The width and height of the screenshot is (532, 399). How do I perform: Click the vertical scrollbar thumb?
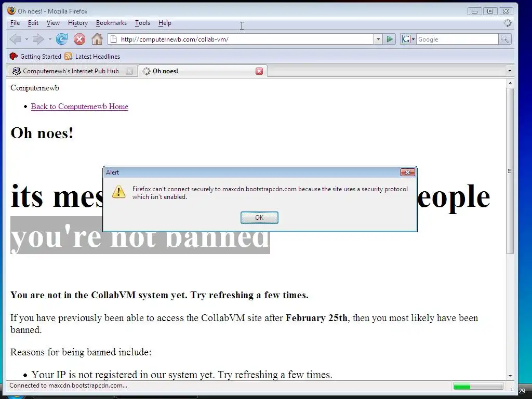[509, 170]
